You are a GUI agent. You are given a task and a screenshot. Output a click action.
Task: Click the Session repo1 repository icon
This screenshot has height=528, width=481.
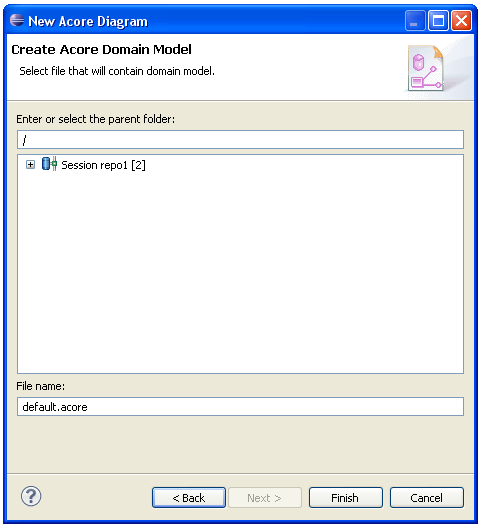tap(49, 164)
